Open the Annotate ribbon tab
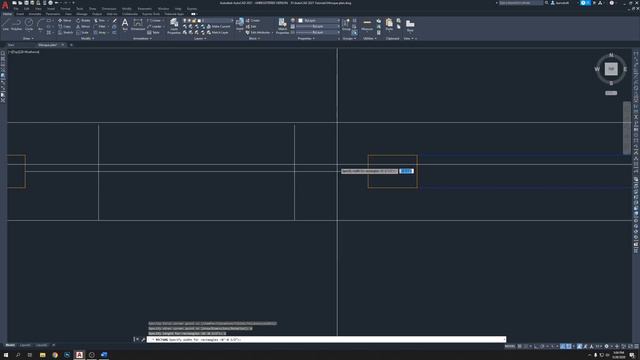The width and height of the screenshot is (640, 360). click(35, 14)
